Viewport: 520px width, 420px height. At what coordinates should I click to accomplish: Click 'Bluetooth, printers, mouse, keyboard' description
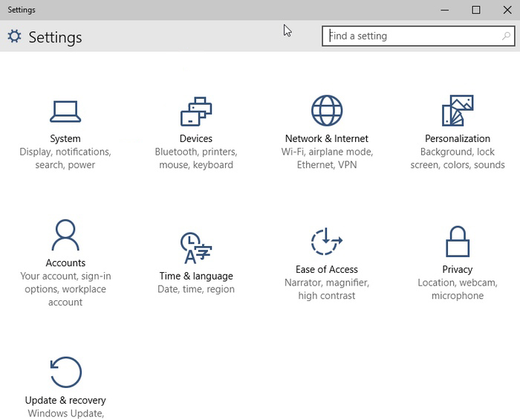[x=196, y=158]
